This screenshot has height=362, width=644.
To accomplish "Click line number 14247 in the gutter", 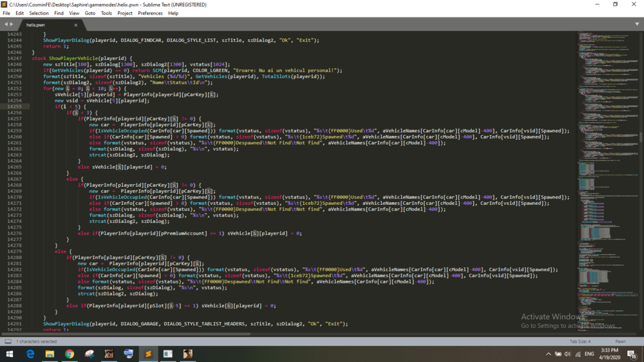I will click(x=14, y=59).
